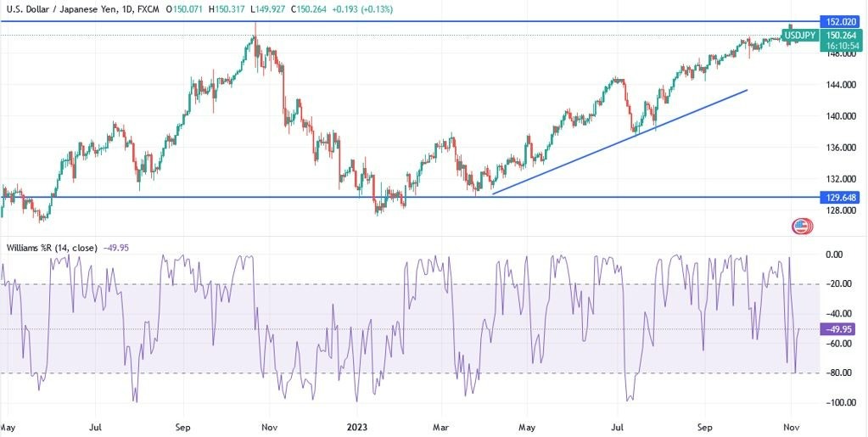Click the 129.648 horizontal line price label
This screenshot has width=868, height=437.
(x=842, y=197)
